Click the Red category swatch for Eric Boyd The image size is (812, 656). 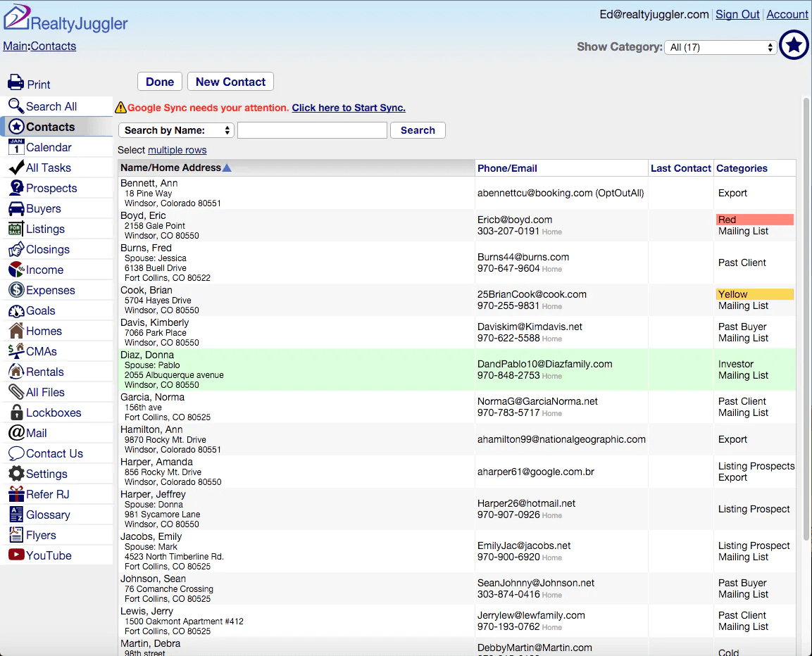[754, 219]
